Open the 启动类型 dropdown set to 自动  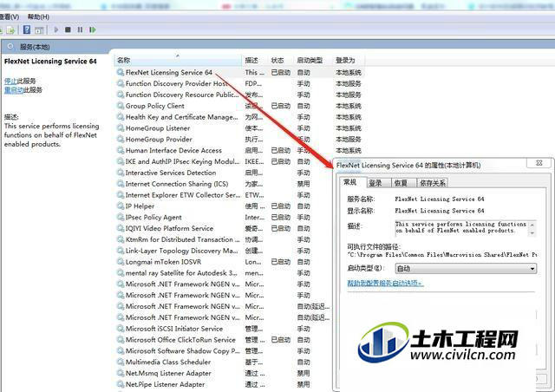click(x=466, y=268)
